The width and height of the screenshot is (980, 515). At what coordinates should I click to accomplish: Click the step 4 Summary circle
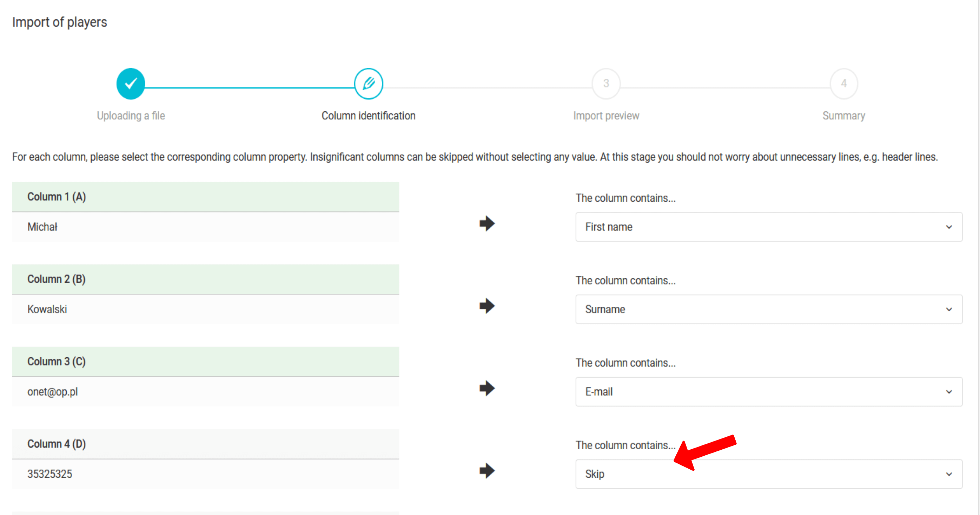click(x=843, y=84)
